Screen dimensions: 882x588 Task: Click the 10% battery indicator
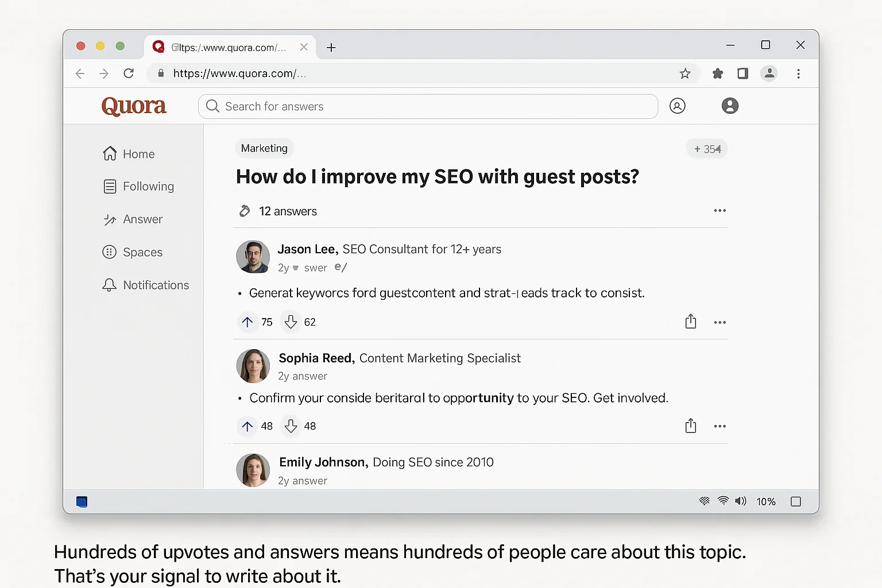(x=766, y=501)
